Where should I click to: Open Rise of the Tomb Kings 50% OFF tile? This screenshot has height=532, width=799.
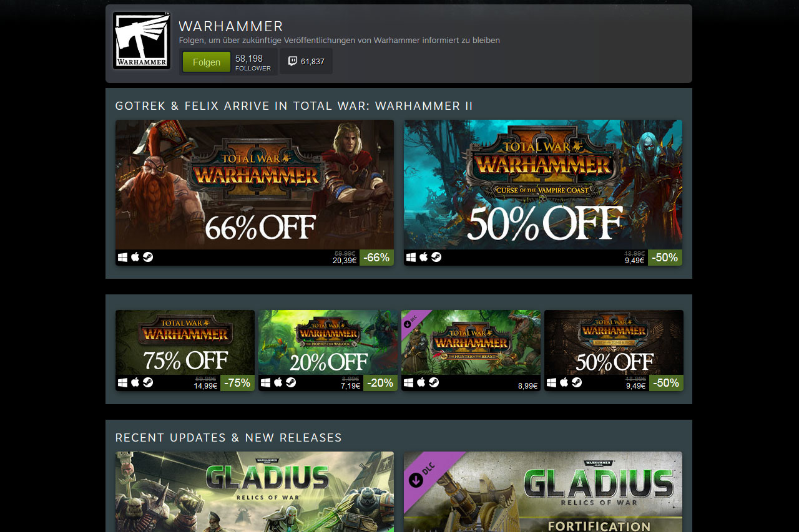coord(614,342)
